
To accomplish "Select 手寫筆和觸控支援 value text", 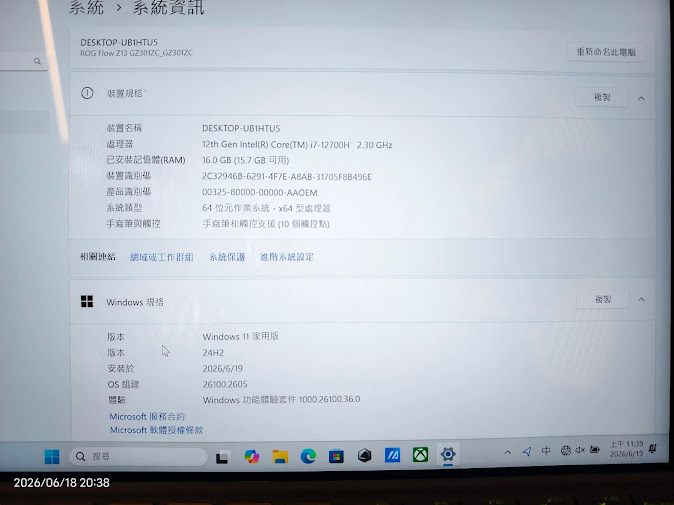I will point(266,224).
